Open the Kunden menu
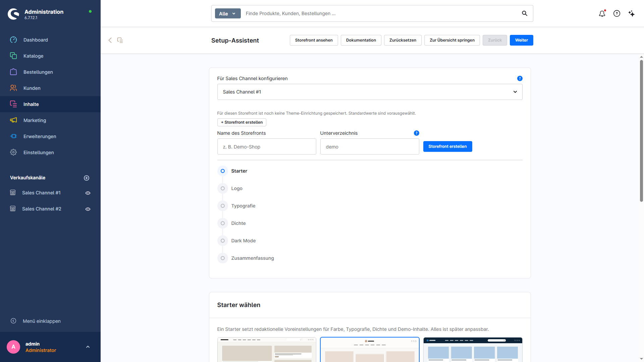The image size is (644, 362). click(50, 88)
